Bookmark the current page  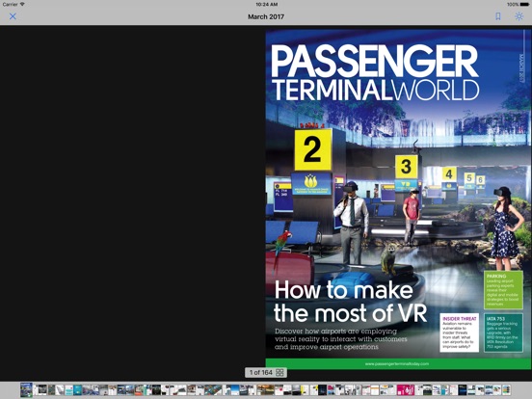pyautogui.click(x=497, y=16)
